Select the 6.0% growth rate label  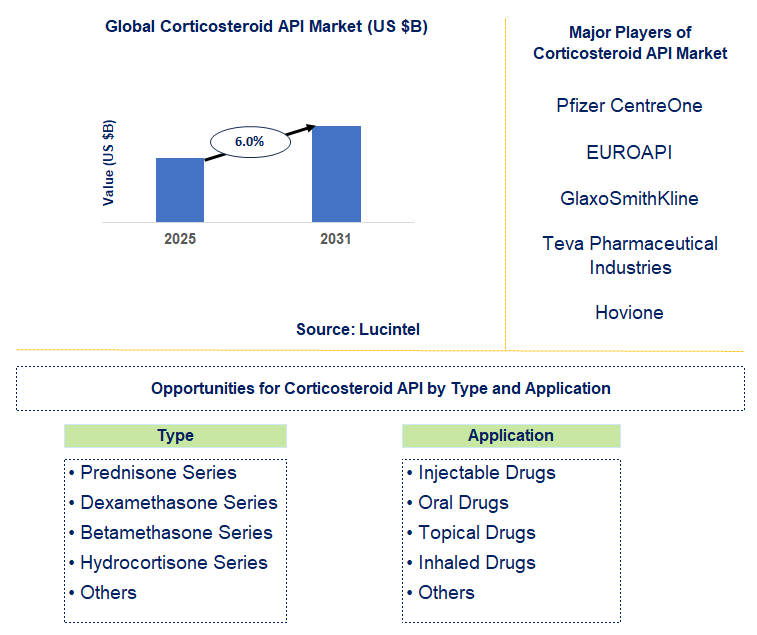250,142
